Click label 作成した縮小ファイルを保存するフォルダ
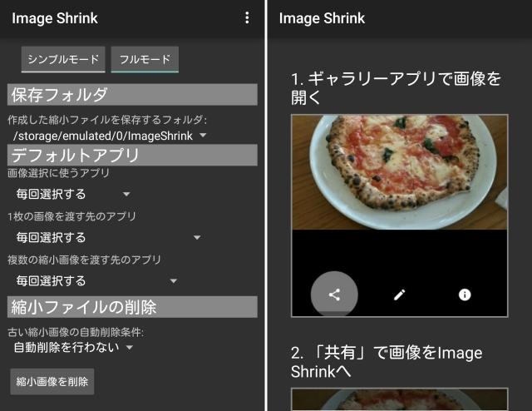This screenshot has height=411, width=532. (x=107, y=120)
